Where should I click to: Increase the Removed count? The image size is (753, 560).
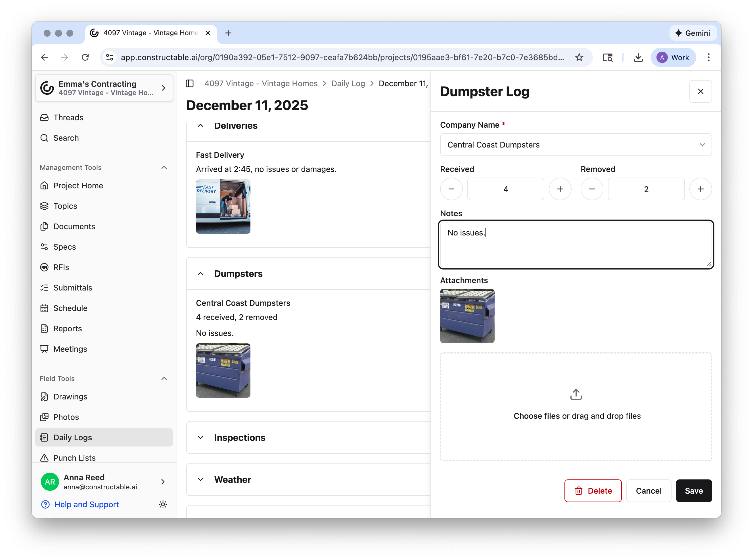(700, 189)
